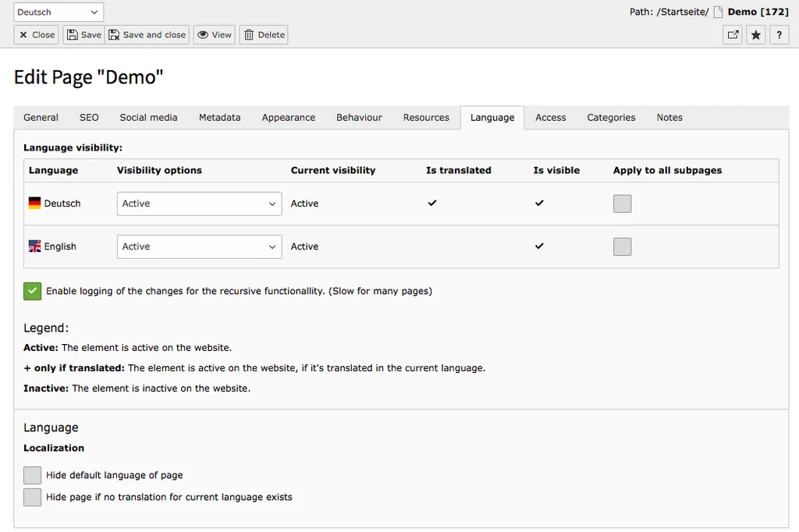Click the Delete trash icon

[248, 34]
